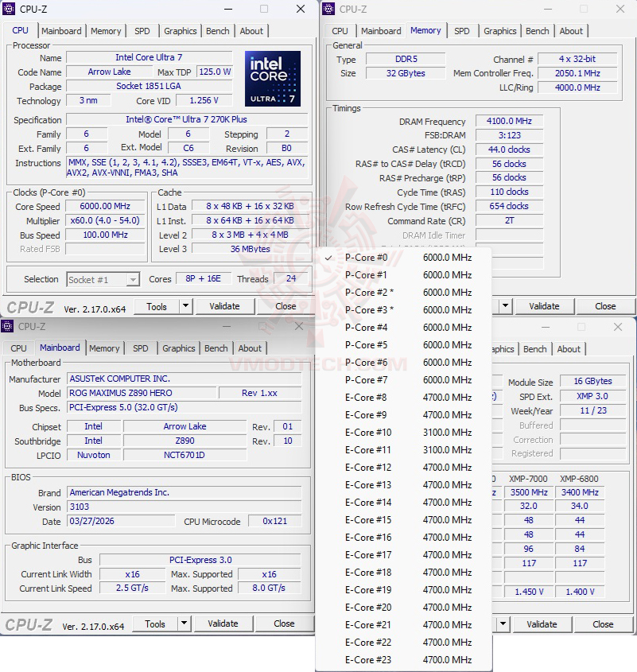This screenshot has height=672, width=637.
Task: Select E-Core #11 at 3100.0 MHz
Action: click(x=403, y=450)
